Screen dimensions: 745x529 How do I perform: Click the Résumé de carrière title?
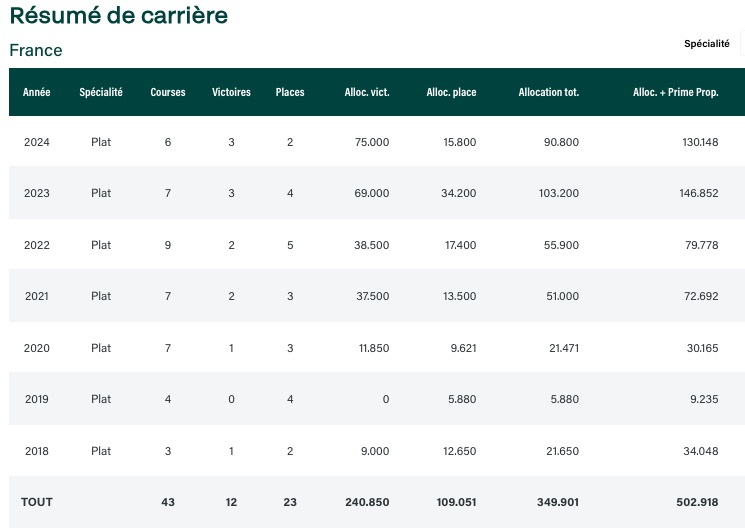pyautogui.click(x=119, y=15)
